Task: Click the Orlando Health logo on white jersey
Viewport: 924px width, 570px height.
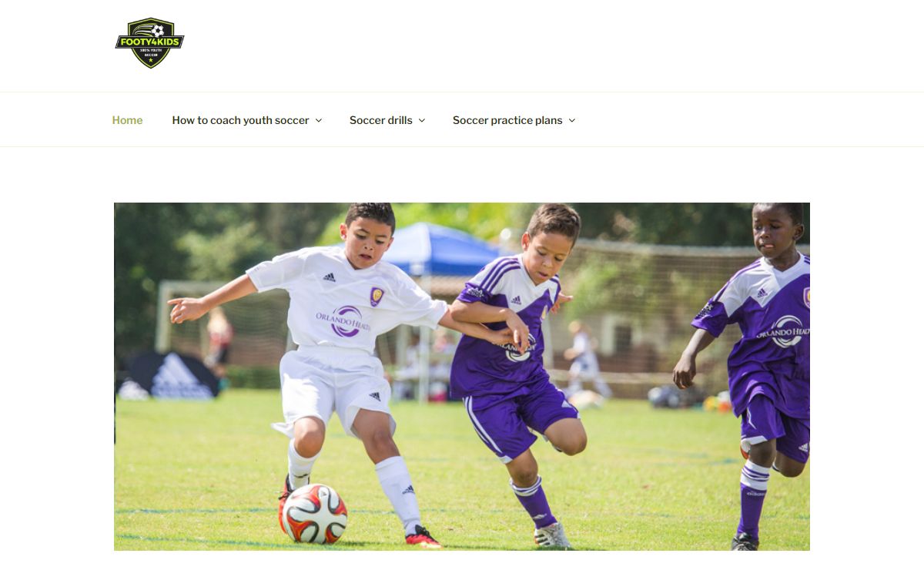Action: 344,320
